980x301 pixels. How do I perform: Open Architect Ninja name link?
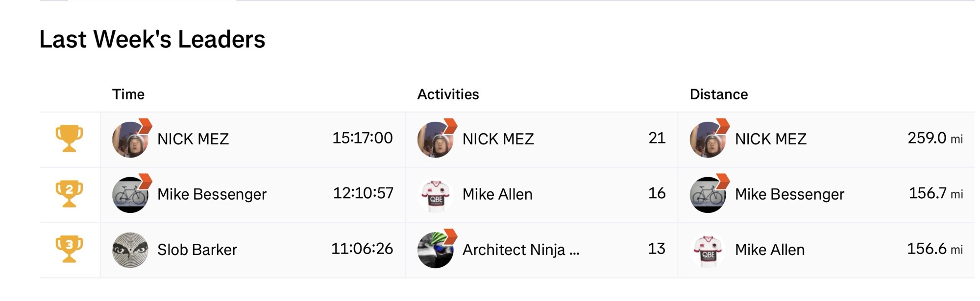(521, 250)
